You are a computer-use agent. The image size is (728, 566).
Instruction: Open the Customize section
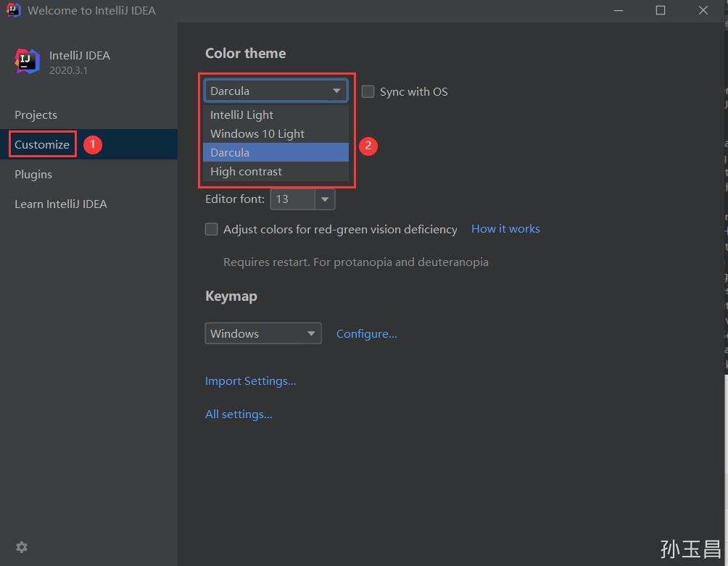tap(41, 144)
